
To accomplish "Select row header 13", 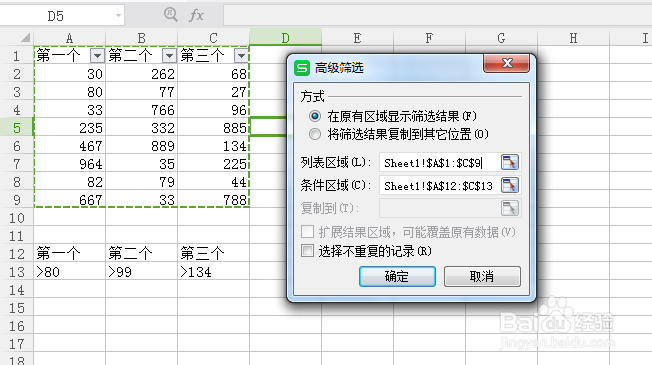I will tap(17, 271).
